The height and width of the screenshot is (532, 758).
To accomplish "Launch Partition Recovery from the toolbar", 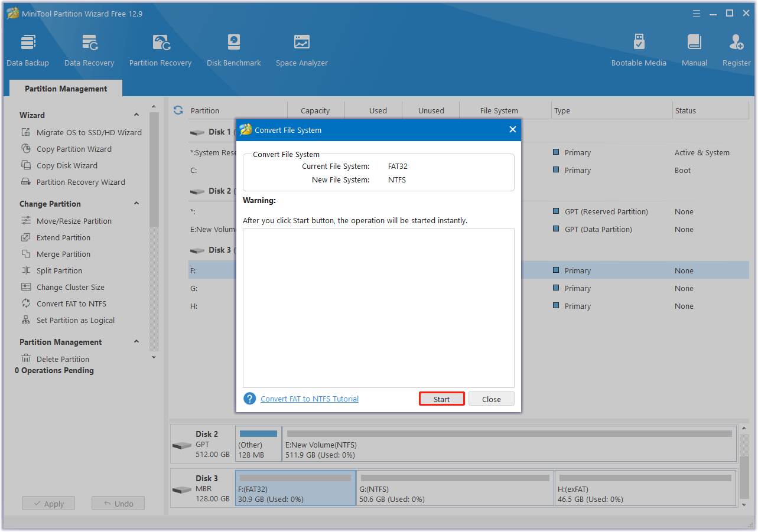I will coord(160,50).
